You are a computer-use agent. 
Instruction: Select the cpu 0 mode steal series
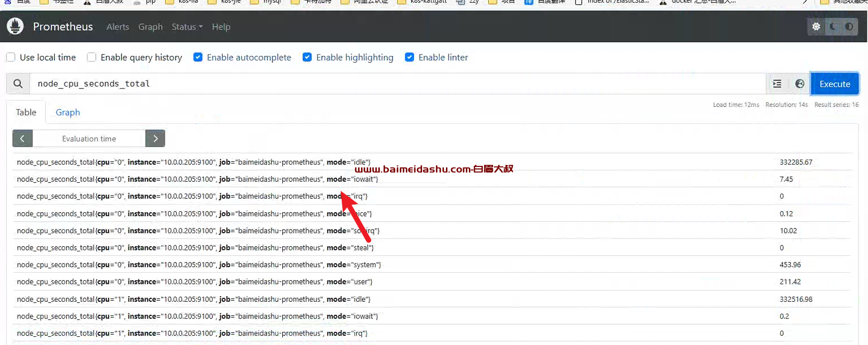pyautogui.click(x=432, y=247)
